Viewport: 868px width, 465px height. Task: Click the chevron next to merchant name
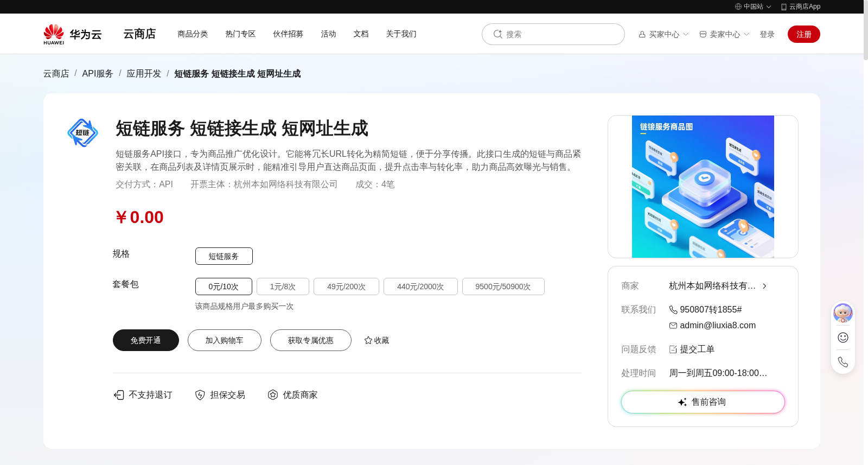click(x=764, y=286)
